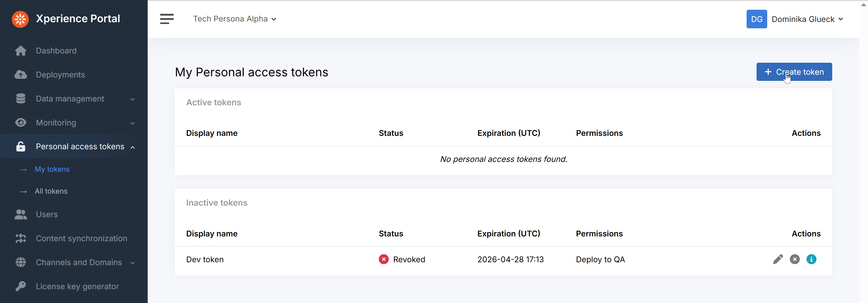This screenshot has height=303, width=868.
Task: Click the hamburger menu icon
Action: tap(167, 19)
